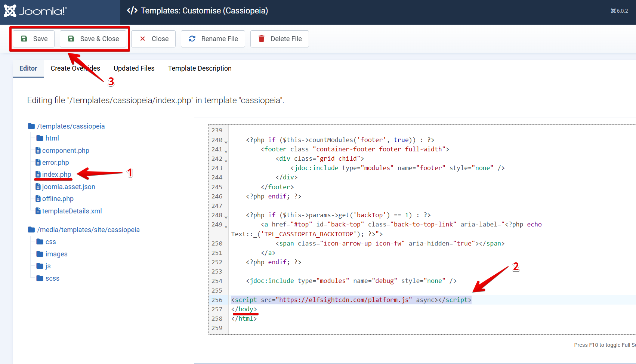This screenshot has width=636, height=364.
Task: Click the templateDetails.xml file icon
Action: pos(38,211)
